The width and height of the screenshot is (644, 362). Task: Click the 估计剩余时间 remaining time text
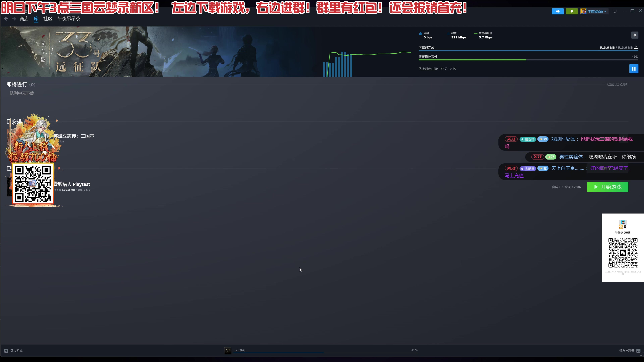tap(437, 69)
